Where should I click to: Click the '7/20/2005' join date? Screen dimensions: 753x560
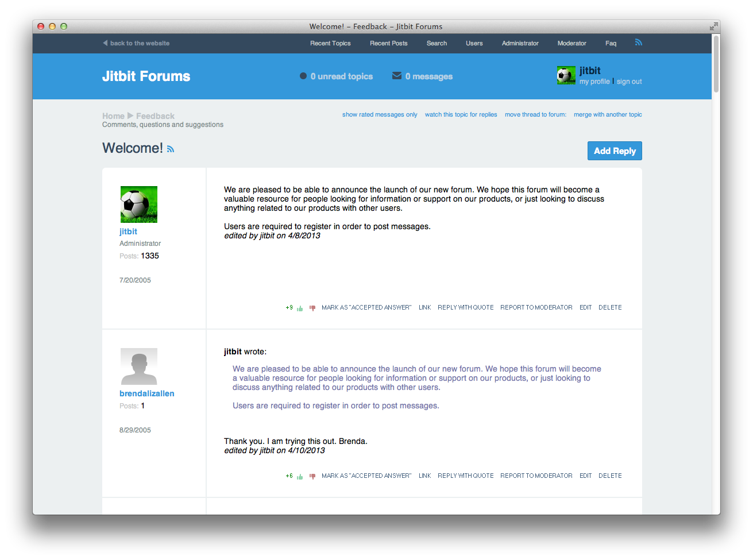(x=135, y=280)
